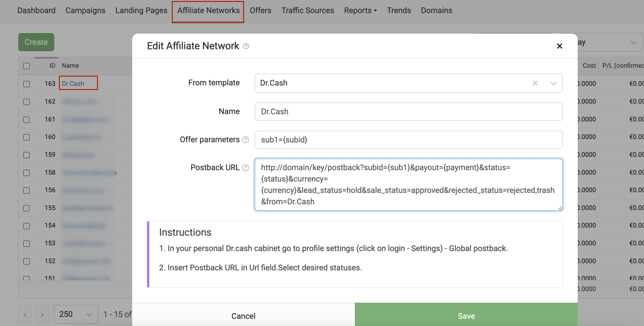Check the row with ID 159
Screen dimensions: 644x326
click(26, 155)
